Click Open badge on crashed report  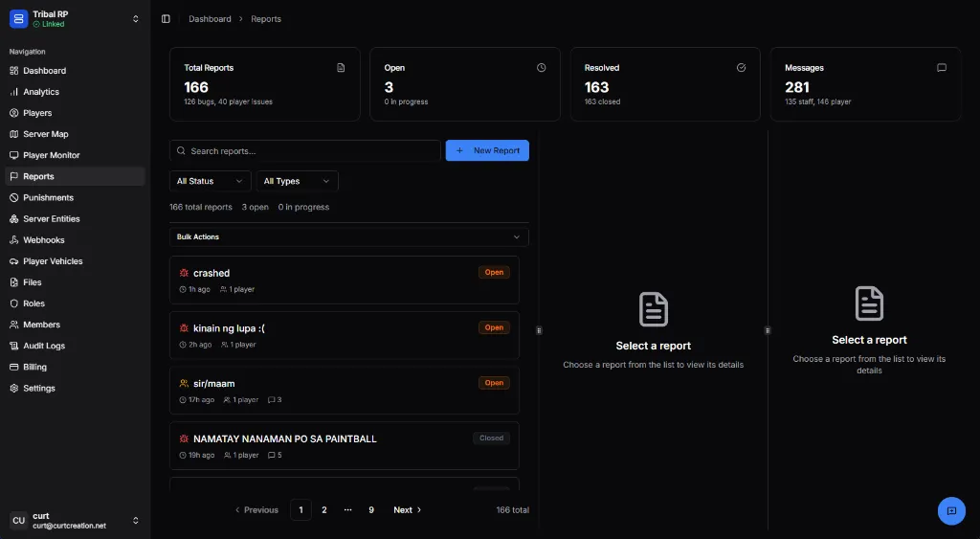[x=494, y=272]
